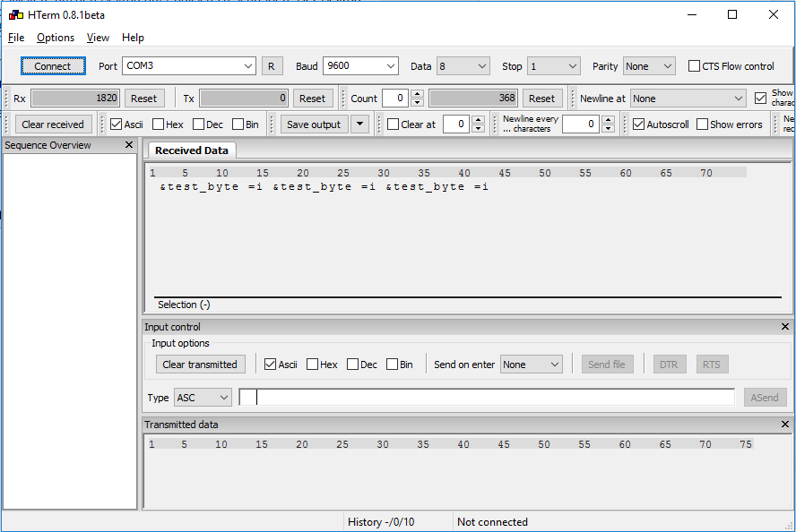This screenshot has height=532, width=796.
Task: Reset the Count counter showing 368
Action: click(x=541, y=99)
